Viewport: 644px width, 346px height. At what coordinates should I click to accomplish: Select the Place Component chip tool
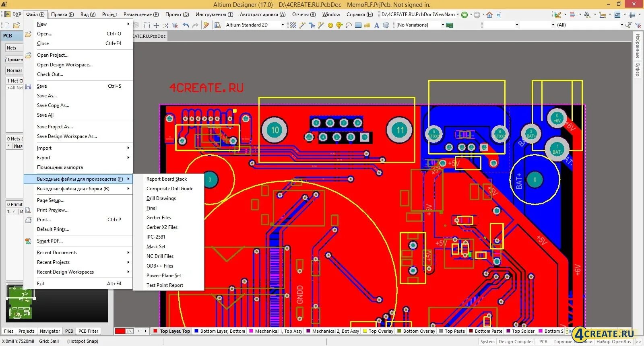click(x=386, y=25)
